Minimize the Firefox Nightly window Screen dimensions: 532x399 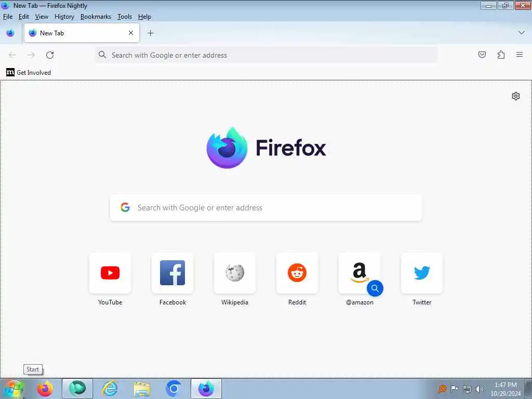(488, 5)
